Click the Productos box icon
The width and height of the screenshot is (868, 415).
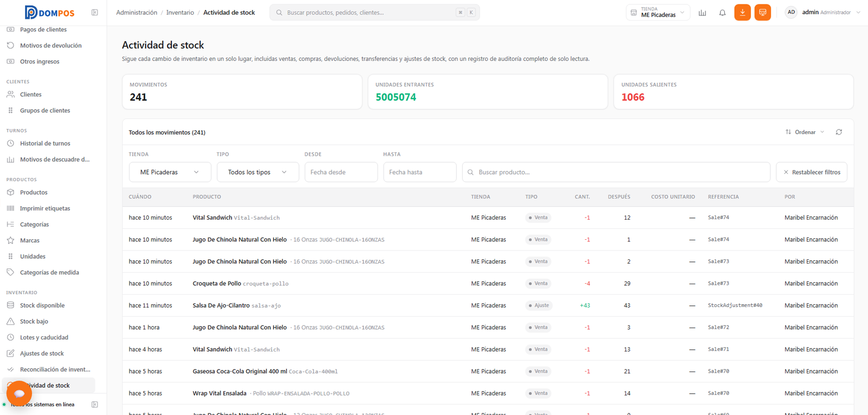(10, 192)
